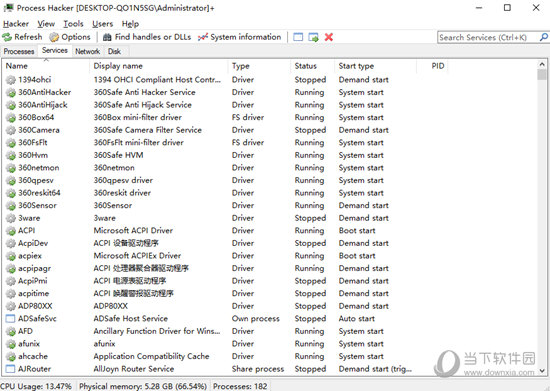The width and height of the screenshot is (550, 391).
Task: Click the Refresh toolbar icon
Action: [7, 37]
